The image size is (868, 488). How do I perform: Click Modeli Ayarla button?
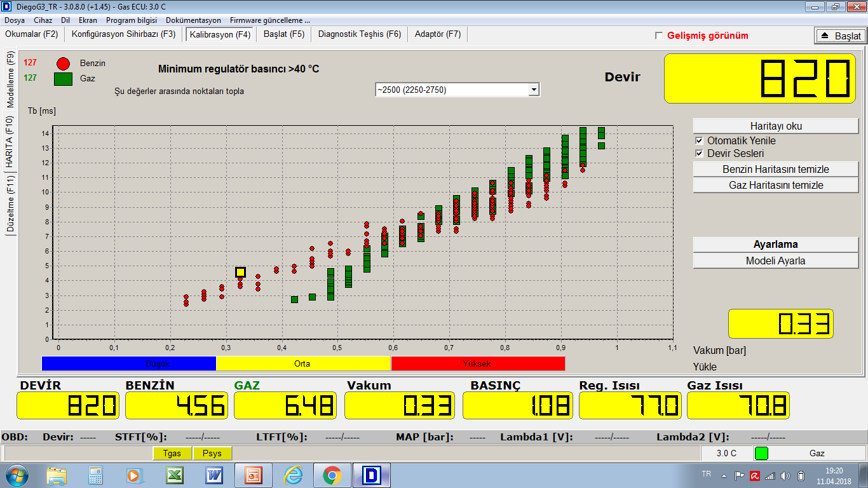(776, 261)
